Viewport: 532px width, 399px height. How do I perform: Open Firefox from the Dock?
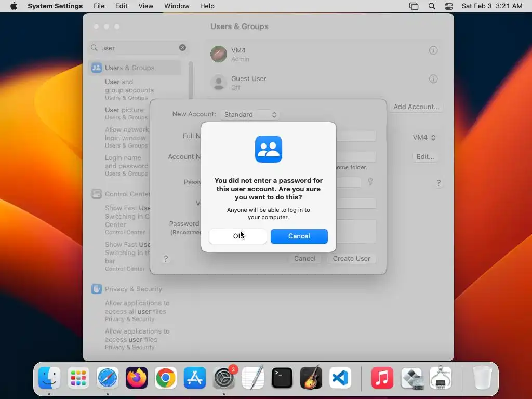tap(137, 378)
